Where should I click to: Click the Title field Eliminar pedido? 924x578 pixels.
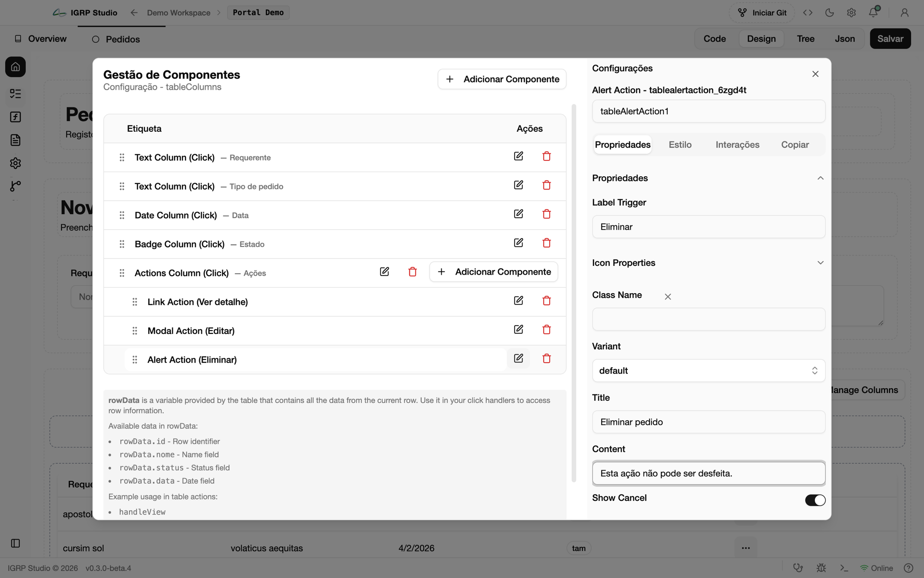click(x=708, y=422)
